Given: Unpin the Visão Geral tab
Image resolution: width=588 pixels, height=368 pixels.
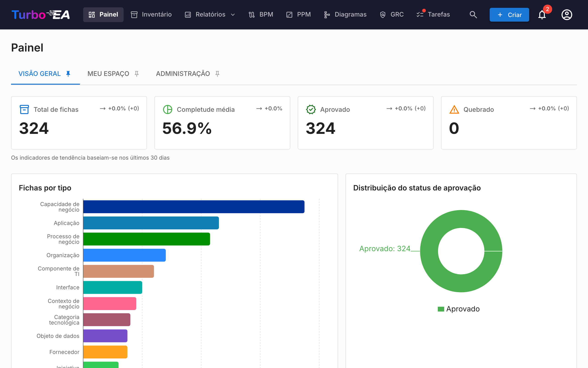Looking at the screenshot, I should click(x=68, y=74).
